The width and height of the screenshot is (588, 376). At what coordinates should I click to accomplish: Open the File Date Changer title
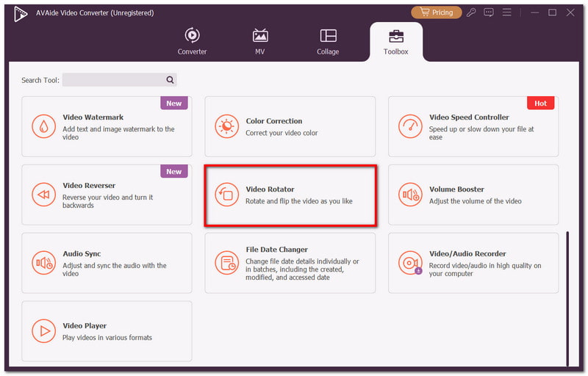[277, 250]
